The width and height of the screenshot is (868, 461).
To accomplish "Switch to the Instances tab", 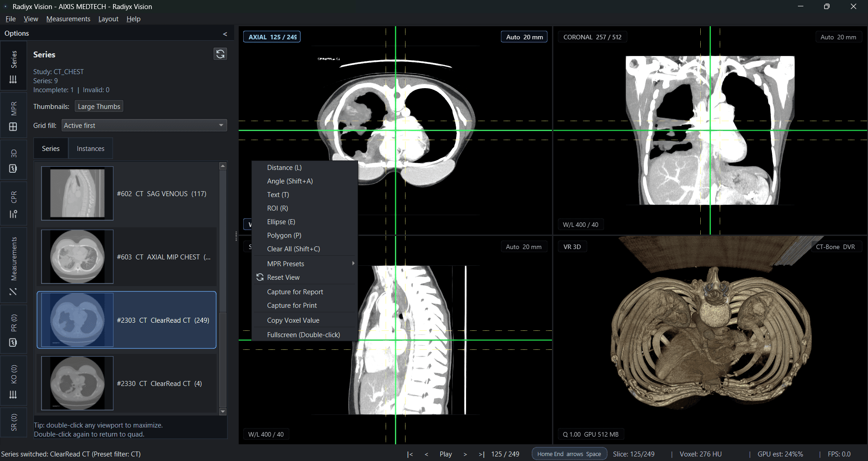I will [x=90, y=148].
